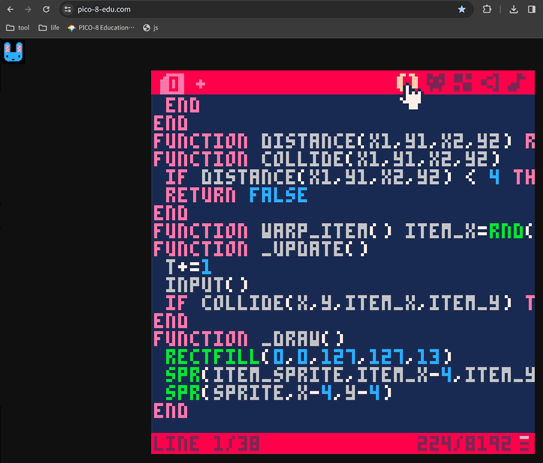Click the FUNCTION _DRAW() line
The image size is (543, 463).
click(x=249, y=339)
